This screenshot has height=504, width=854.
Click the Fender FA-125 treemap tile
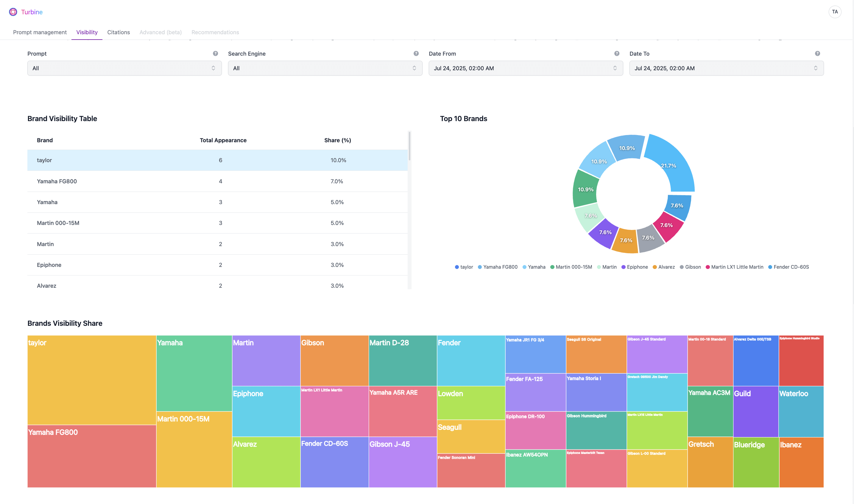(536, 392)
